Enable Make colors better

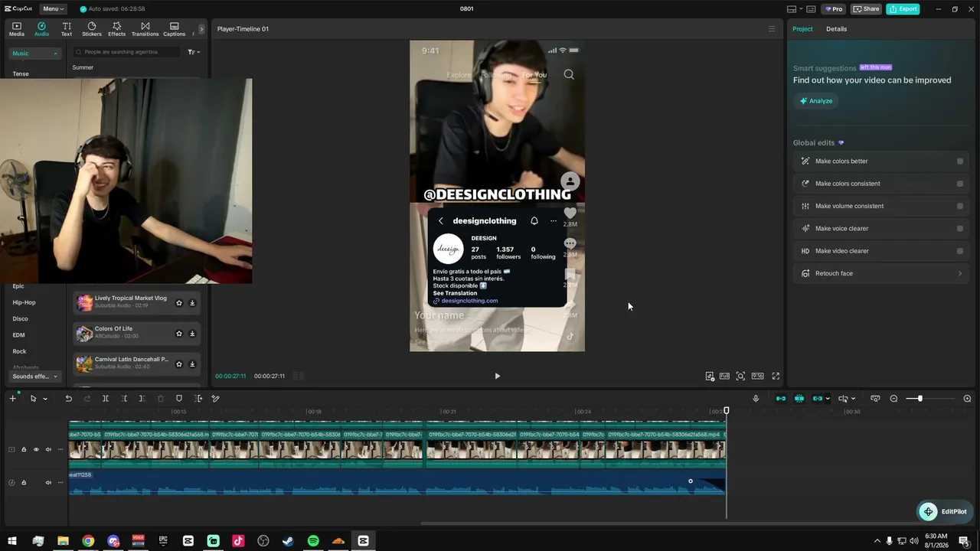click(x=960, y=161)
